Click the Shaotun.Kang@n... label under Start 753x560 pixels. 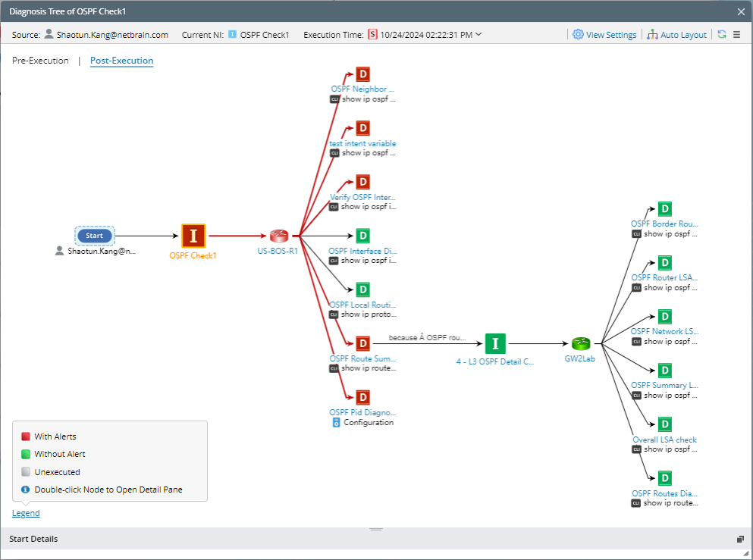[x=102, y=251]
